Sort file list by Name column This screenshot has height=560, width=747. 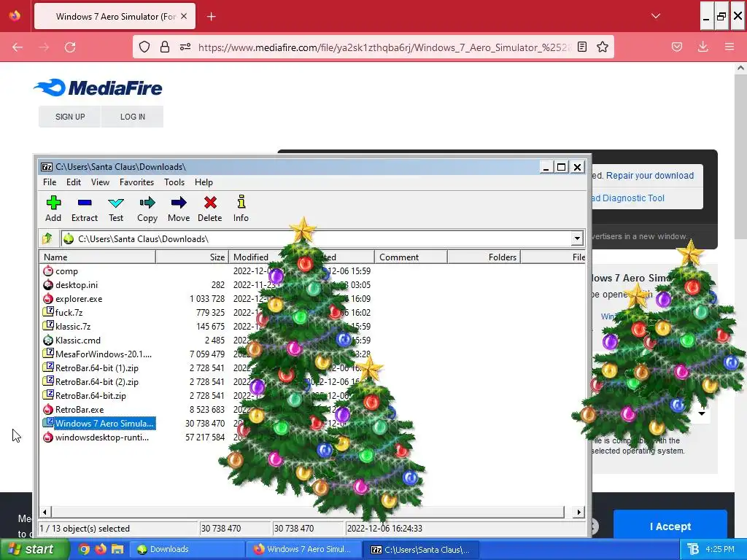(97, 257)
